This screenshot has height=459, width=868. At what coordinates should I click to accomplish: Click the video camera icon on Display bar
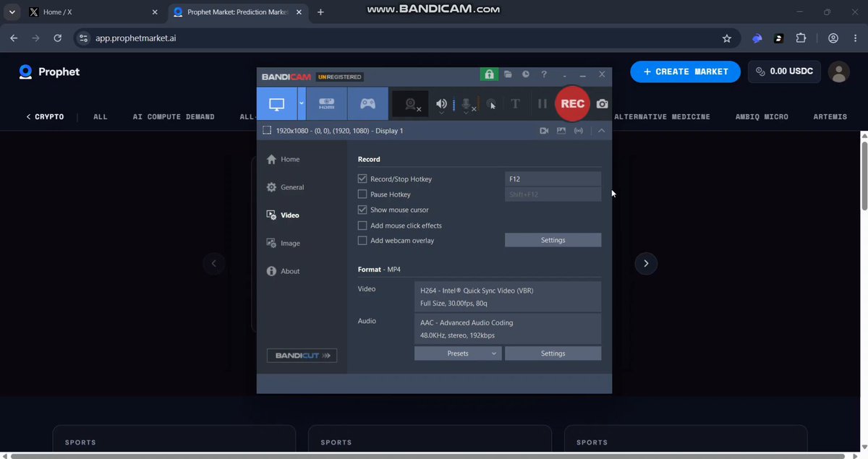(544, 131)
